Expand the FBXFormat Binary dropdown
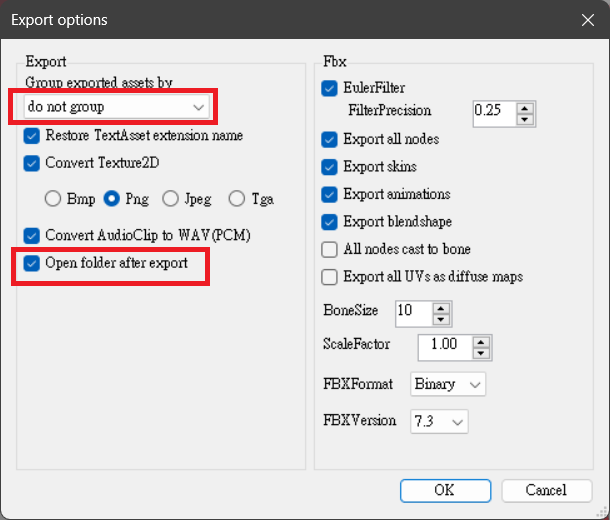 [x=447, y=384]
